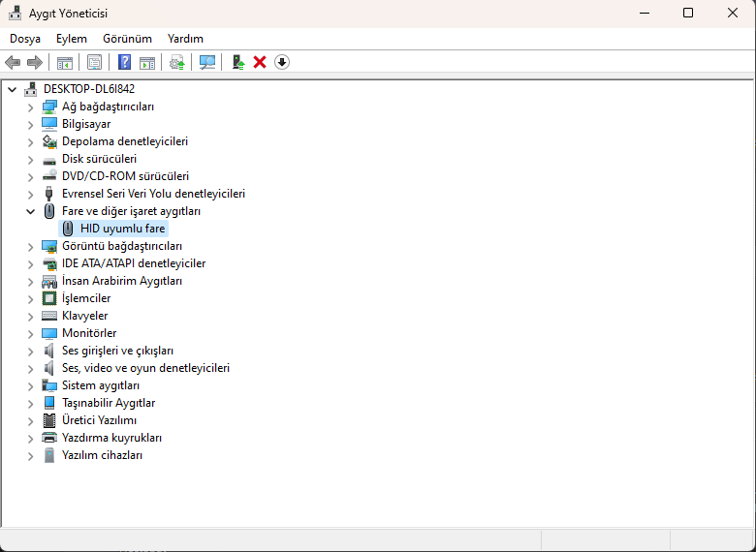This screenshot has height=552, width=756.
Task: Open the Dosya menu
Action: click(25, 39)
